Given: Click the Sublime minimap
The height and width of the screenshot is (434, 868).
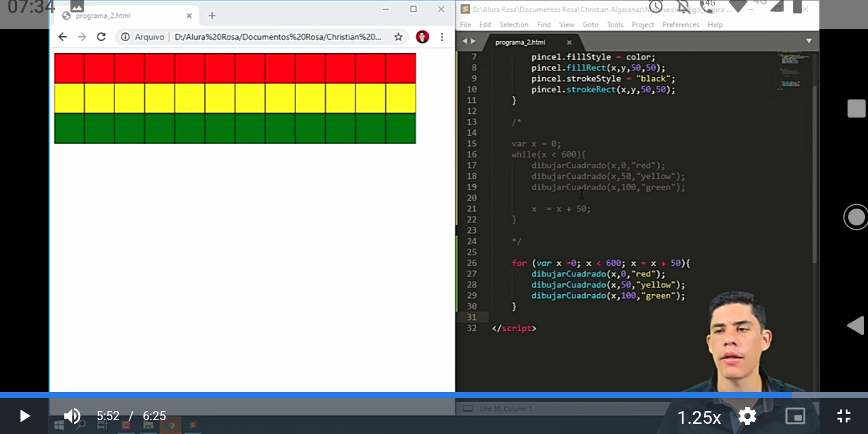Looking at the screenshot, I should (791, 71).
